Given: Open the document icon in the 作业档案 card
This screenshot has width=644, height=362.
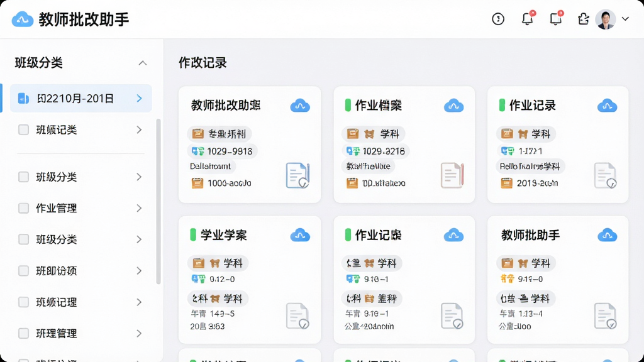Looking at the screenshot, I should point(452,175).
